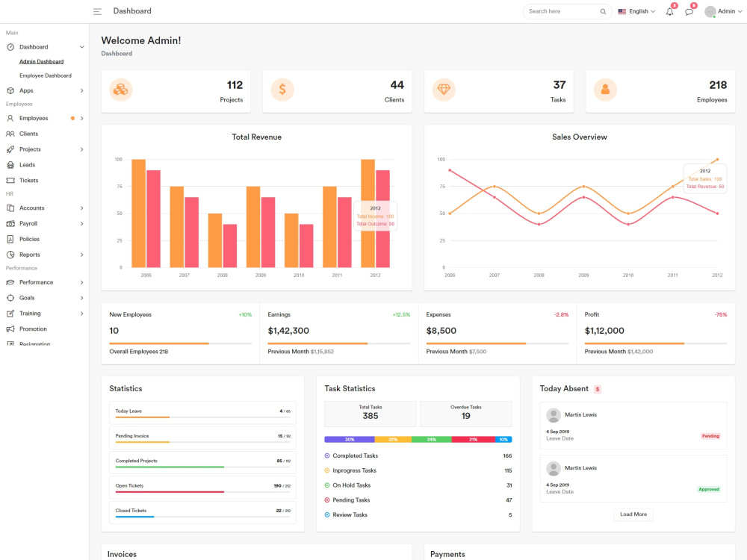
Task: Click the Dashboard breadcrumb link
Action: [117, 53]
